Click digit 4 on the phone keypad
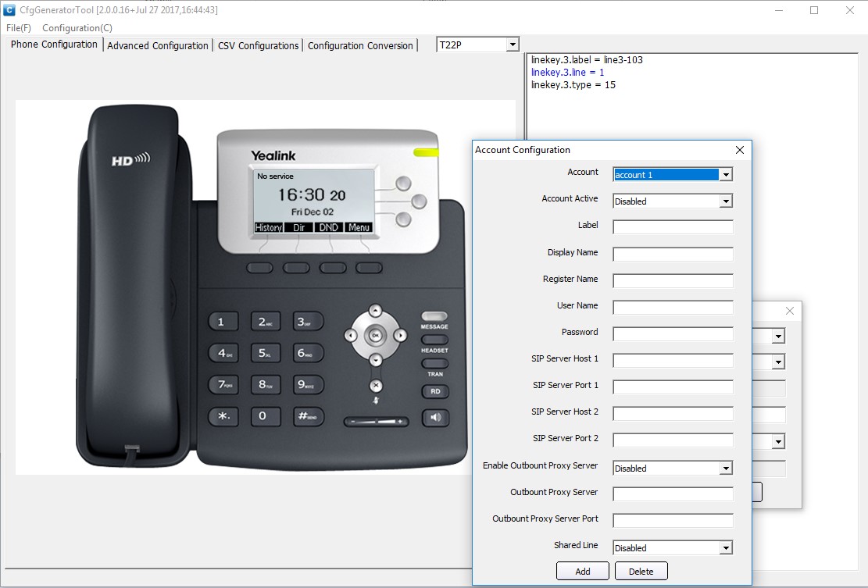868x588 pixels. pyautogui.click(x=223, y=353)
